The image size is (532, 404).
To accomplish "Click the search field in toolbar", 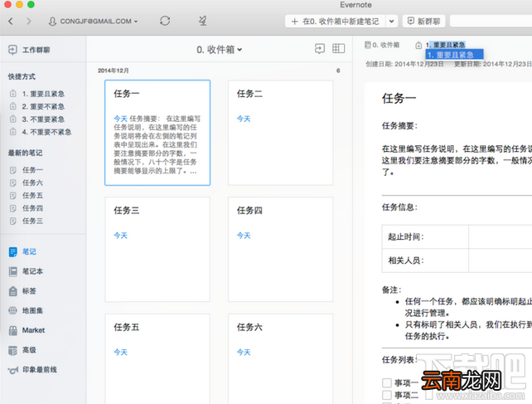I will point(491,21).
